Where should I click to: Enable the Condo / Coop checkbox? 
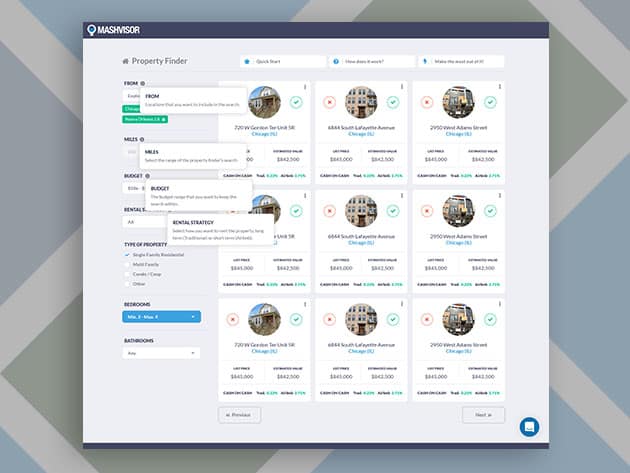127,273
